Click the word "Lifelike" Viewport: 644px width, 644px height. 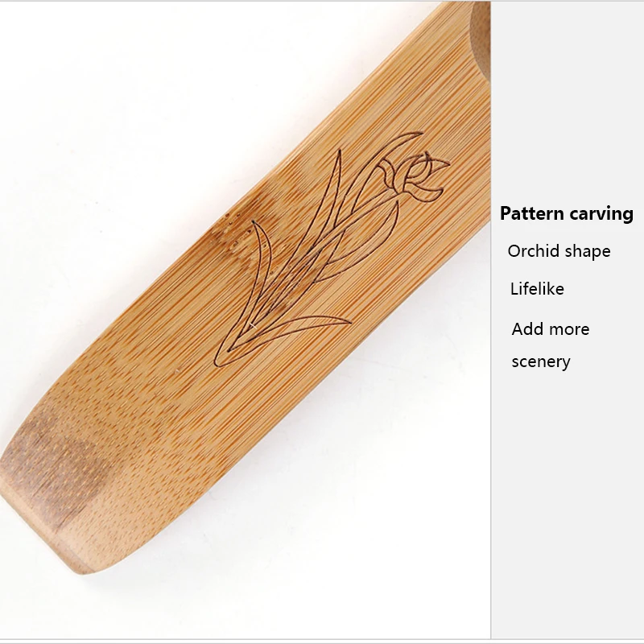(x=537, y=289)
